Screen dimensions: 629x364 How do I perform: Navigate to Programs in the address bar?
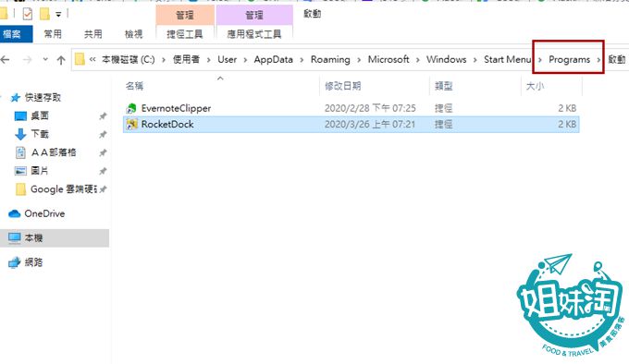click(x=569, y=60)
